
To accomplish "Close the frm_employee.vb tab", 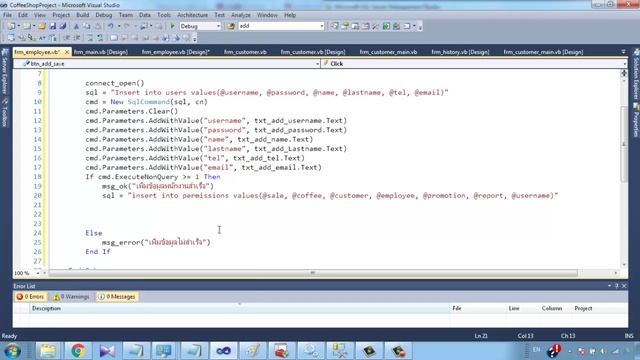I will (x=67, y=52).
